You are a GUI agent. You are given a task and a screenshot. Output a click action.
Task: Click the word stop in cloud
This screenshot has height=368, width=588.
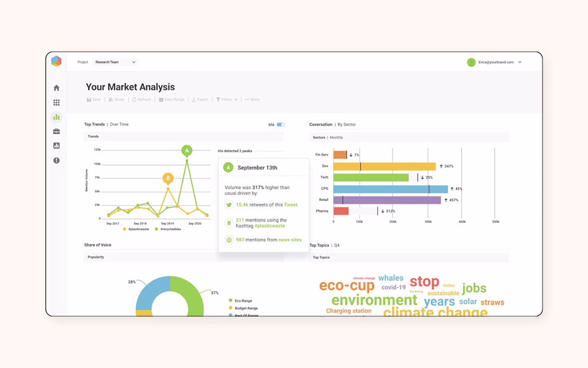[424, 281]
